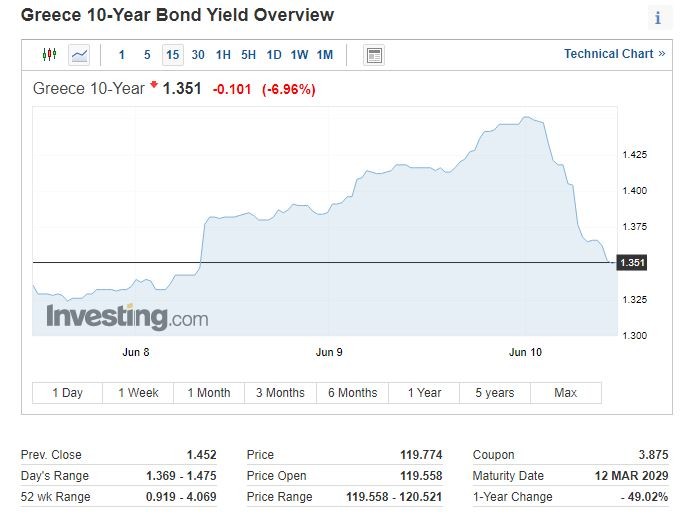
Task: Open the Technical Chart link
Action: pos(614,54)
